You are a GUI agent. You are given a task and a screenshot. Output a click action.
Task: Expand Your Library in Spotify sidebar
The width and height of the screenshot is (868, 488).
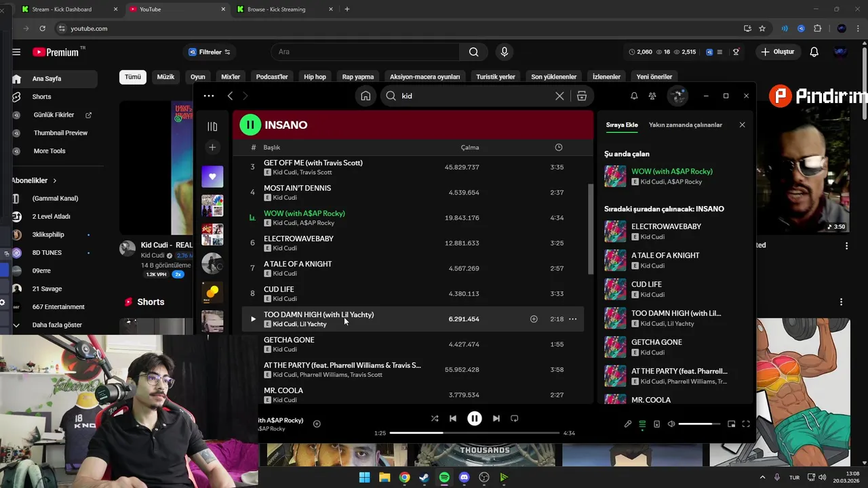pyautogui.click(x=212, y=127)
